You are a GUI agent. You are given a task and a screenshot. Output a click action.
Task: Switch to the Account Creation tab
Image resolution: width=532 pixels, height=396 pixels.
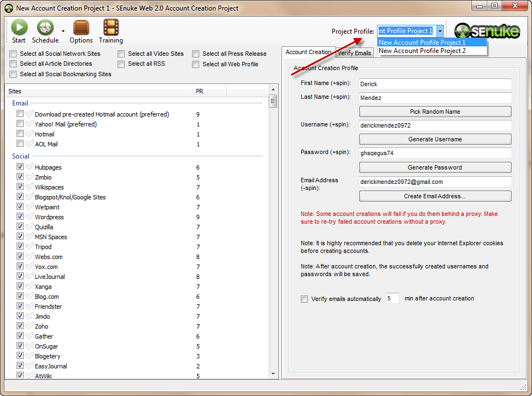[308, 52]
